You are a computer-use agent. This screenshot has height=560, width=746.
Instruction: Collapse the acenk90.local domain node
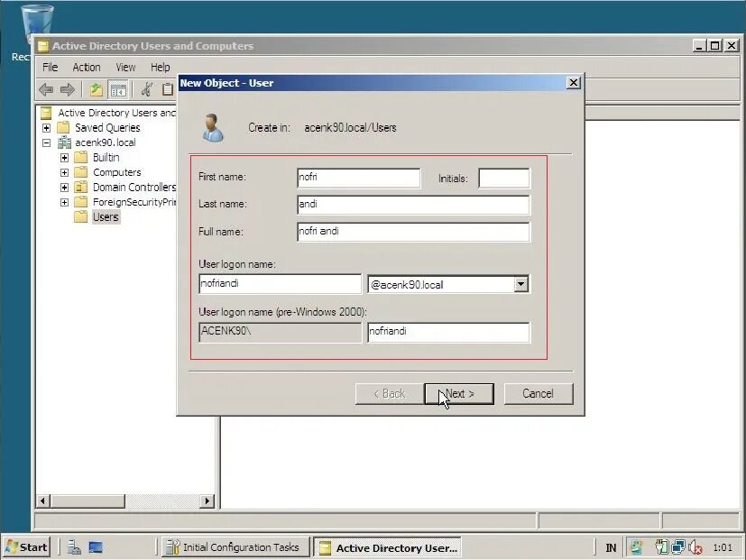pos(47,142)
